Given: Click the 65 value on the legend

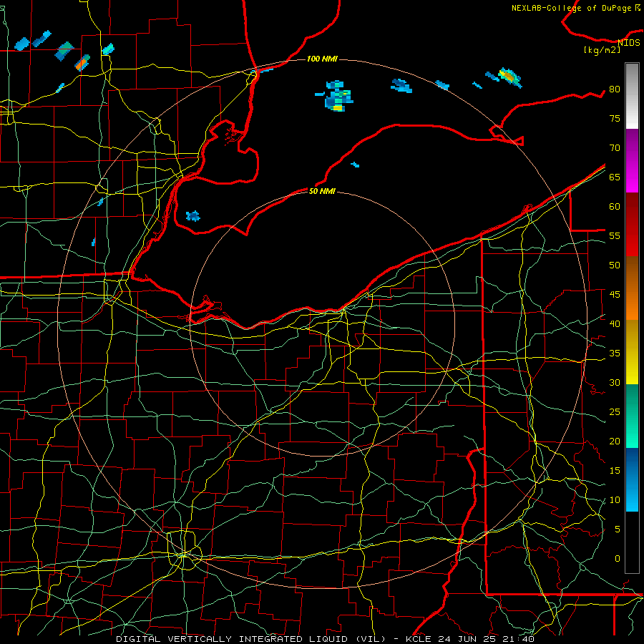Looking at the screenshot, I should pyautogui.click(x=615, y=177).
